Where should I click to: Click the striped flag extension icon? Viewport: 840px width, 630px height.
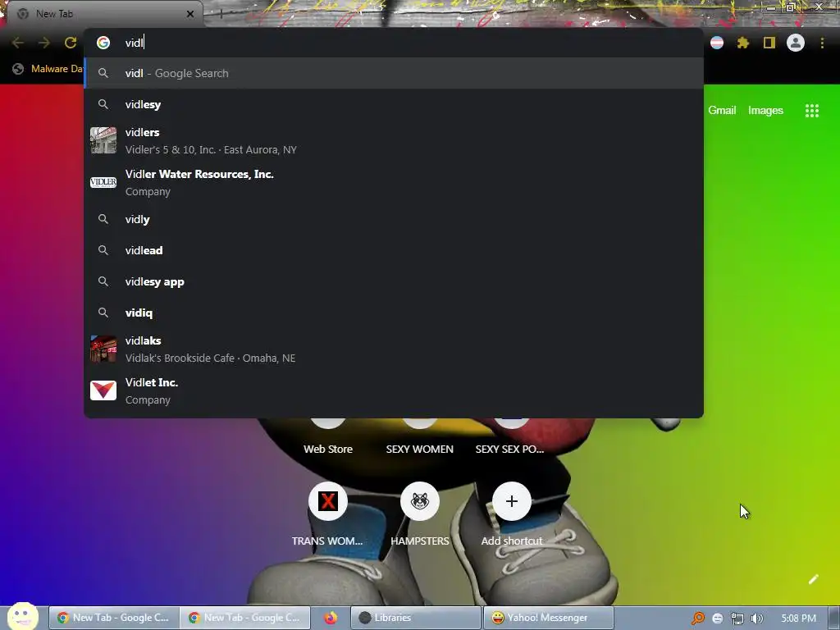[717, 43]
